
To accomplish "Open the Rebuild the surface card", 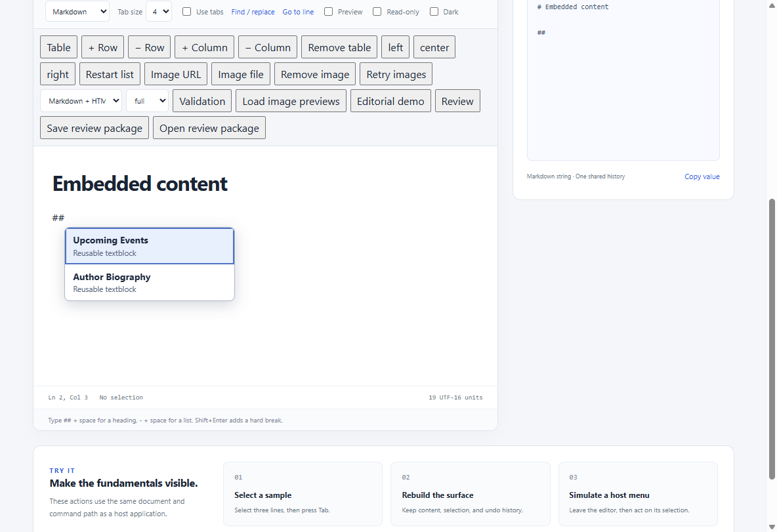I will pos(471,494).
